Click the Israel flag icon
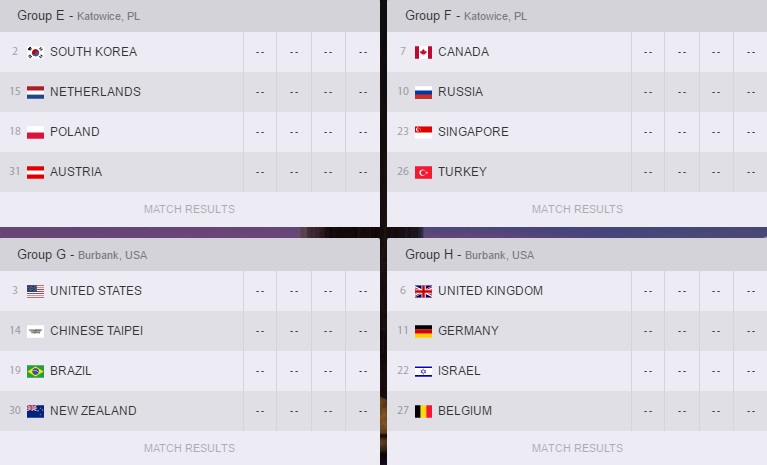The height and width of the screenshot is (465, 767). pos(423,371)
